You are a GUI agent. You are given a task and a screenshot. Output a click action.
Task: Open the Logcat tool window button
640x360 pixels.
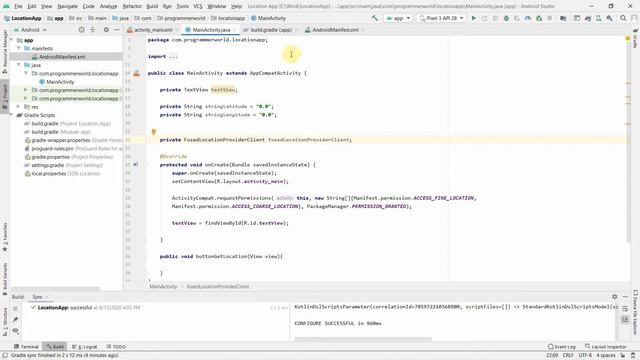[x=84, y=347]
